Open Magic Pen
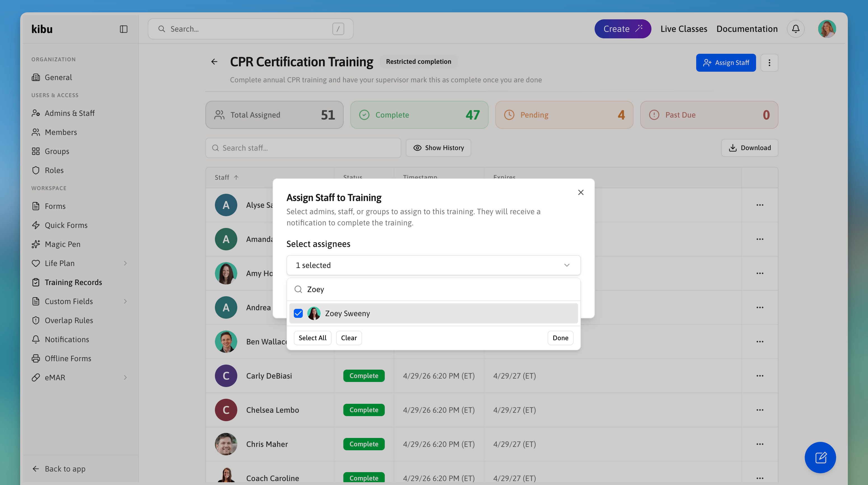Screen dimensions: 868x485 point(56,244)
